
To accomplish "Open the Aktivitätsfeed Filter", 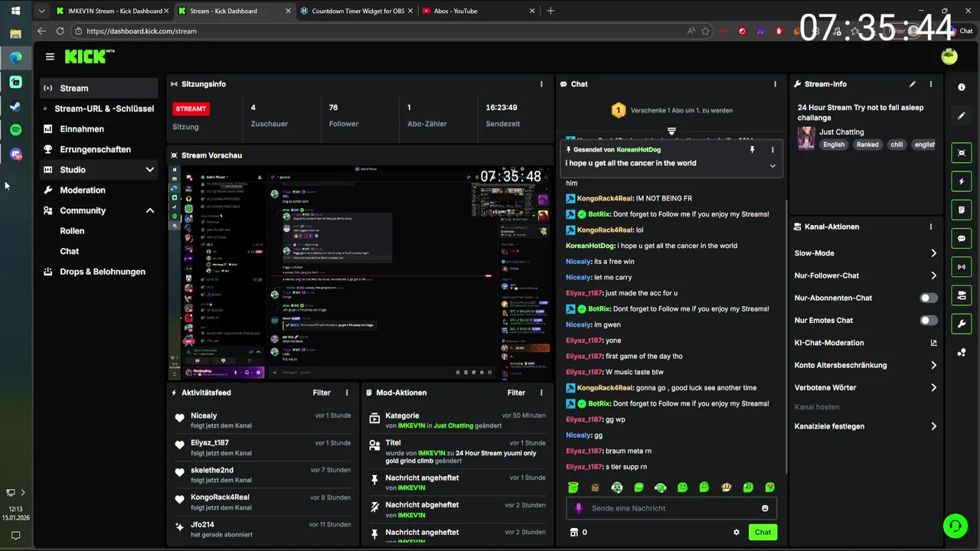I will coord(322,393).
